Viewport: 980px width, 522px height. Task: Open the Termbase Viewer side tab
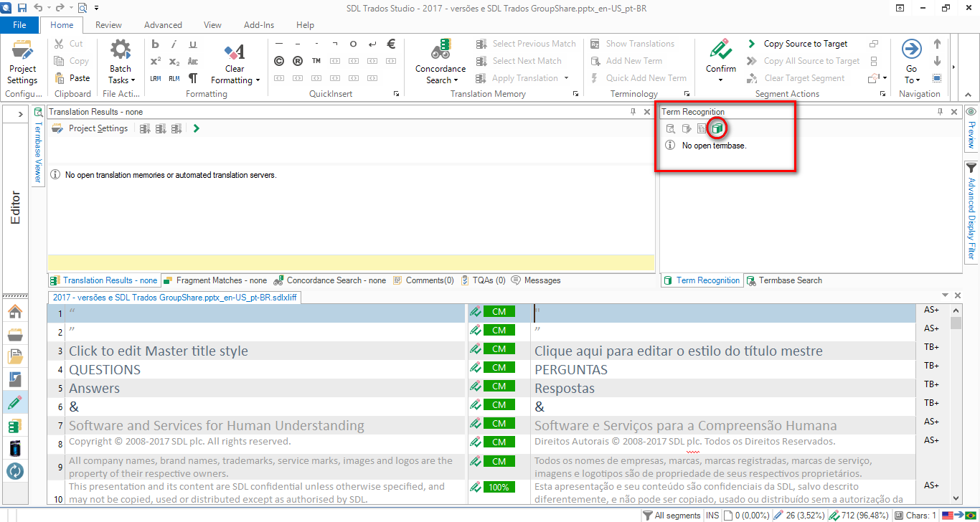[39, 146]
